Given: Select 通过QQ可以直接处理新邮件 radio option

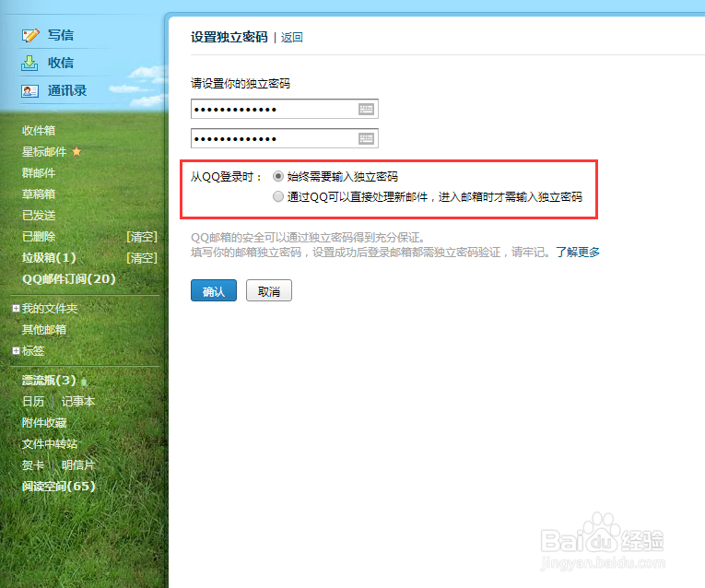Looking at the screenshot, I should coord(278,196).
